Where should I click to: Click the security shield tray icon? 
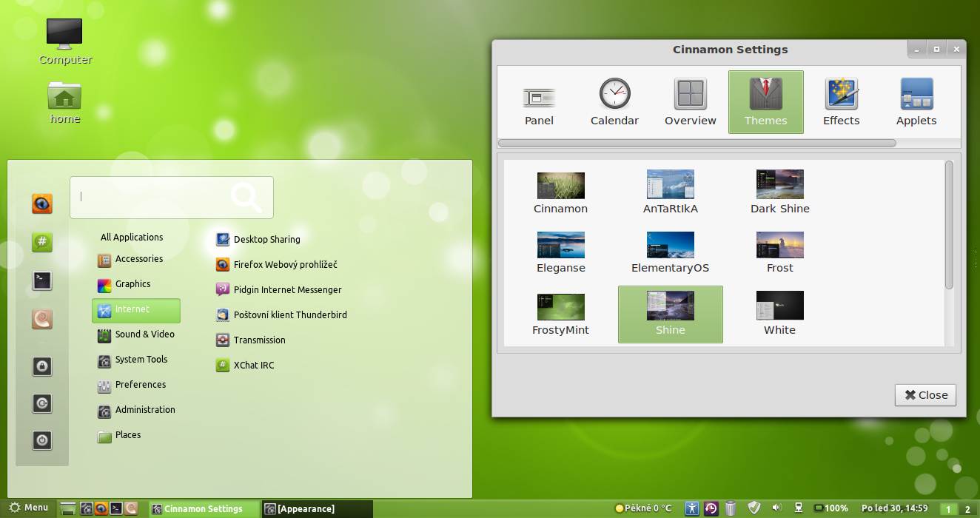(x=754, y=508)
